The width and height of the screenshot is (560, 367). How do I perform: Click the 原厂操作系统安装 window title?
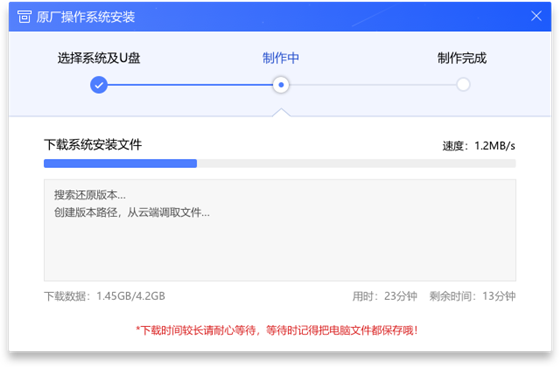(85, 17)
